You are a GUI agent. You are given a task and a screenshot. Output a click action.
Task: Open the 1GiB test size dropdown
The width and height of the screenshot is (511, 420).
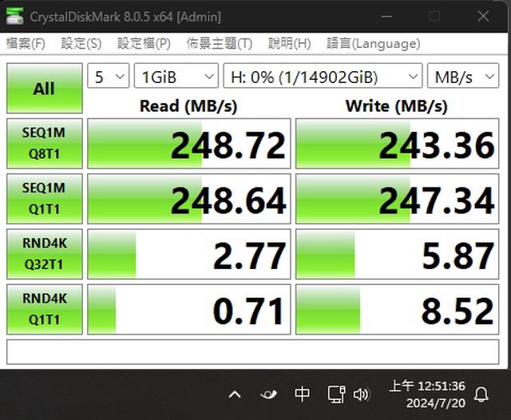coord(176,77)
